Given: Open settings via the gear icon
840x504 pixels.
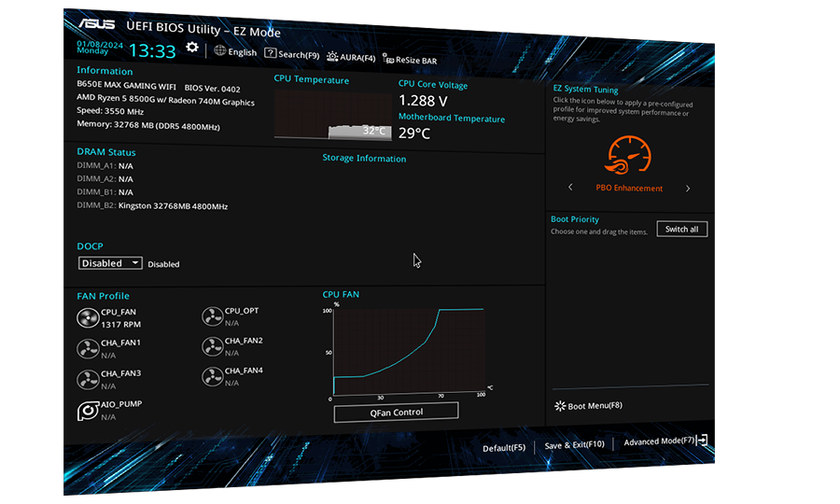Looking at the screenshot, I should pos(191,47).
